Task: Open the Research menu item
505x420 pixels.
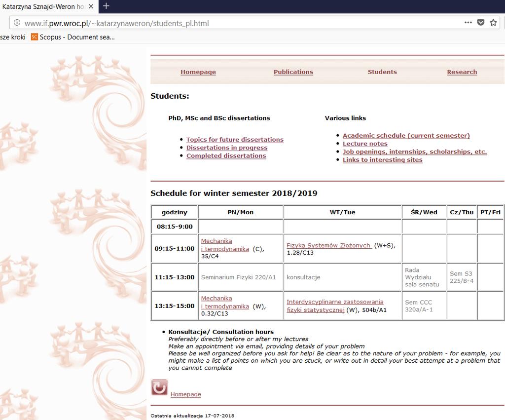Action: coord(462,72)
